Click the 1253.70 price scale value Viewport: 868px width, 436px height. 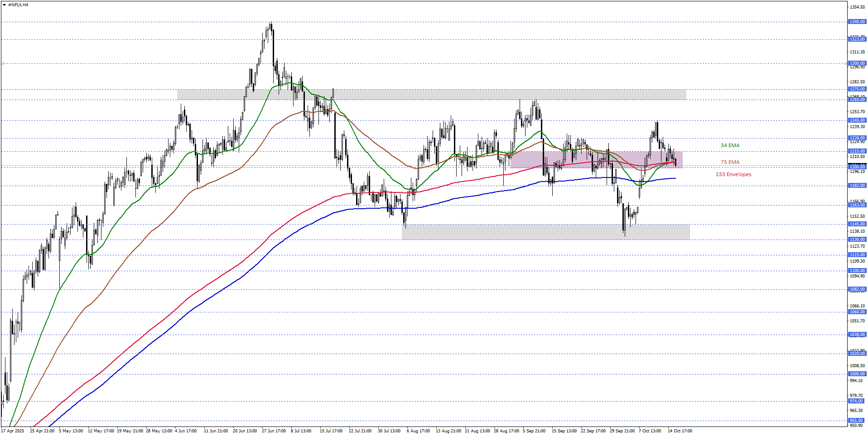tap(858, 112)
